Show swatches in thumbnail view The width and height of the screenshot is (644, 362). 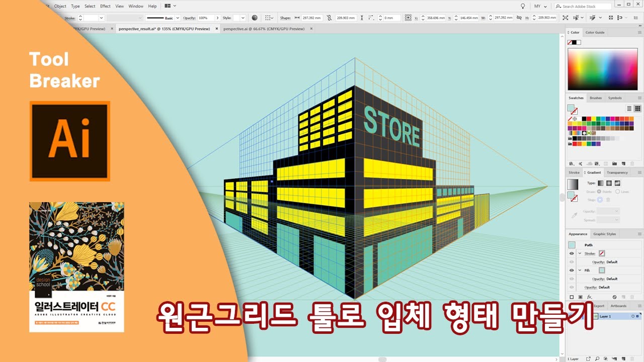click(x=637, y=109)
